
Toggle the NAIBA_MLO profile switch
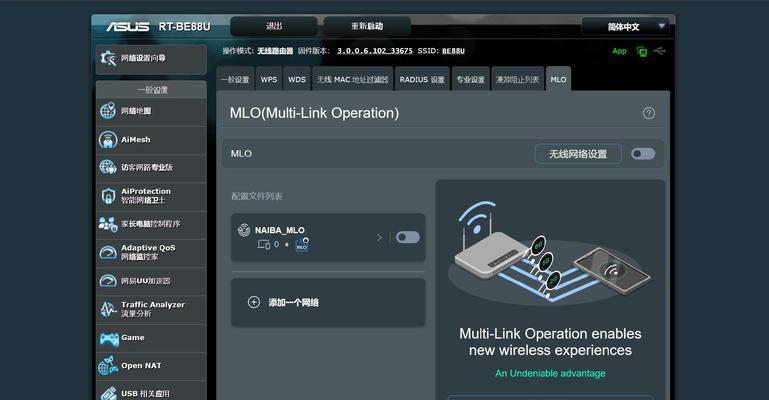(408, 237)
